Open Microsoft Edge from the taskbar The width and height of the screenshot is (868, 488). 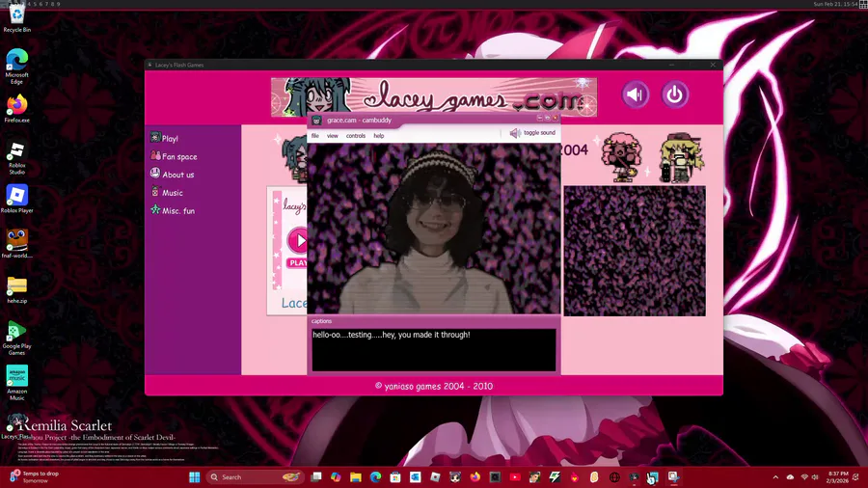point(375,477)
